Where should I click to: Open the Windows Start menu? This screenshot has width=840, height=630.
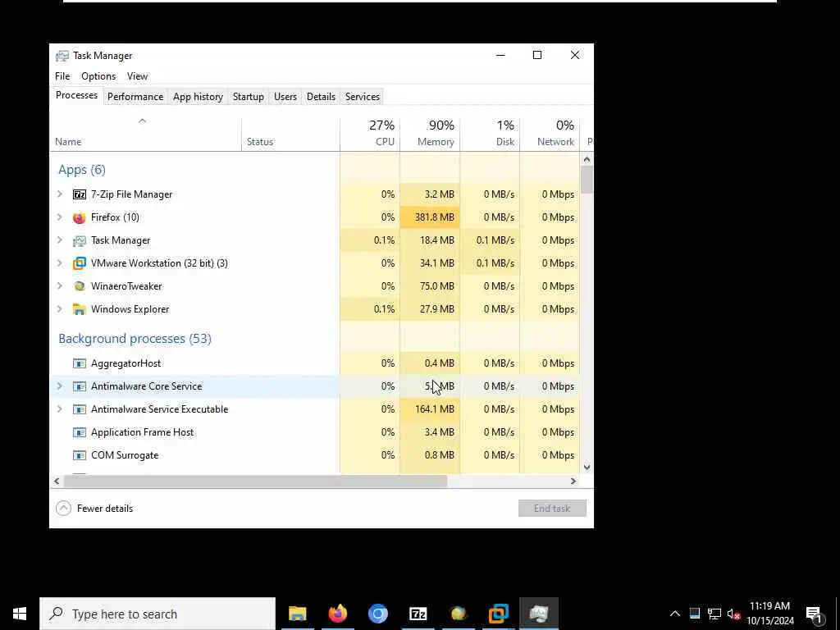click(x=20, y=614)
